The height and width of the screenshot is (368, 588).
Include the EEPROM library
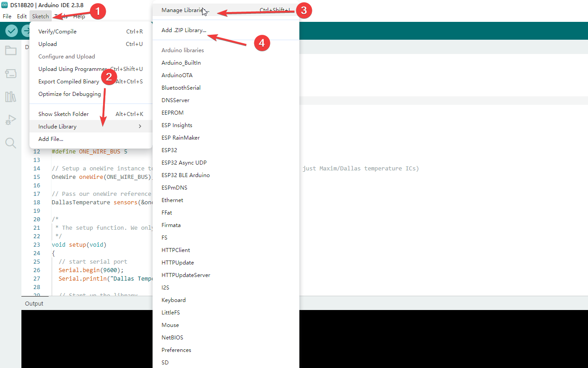click(226, 113)
